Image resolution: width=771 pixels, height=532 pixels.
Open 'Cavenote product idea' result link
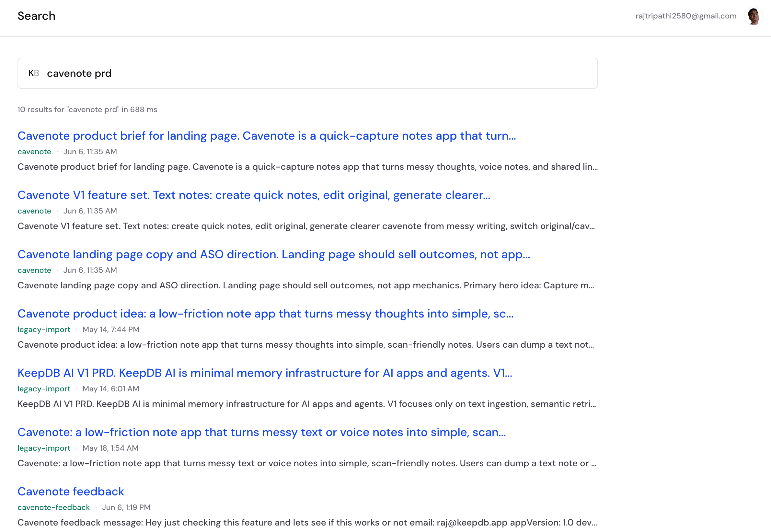pos(266,314)
